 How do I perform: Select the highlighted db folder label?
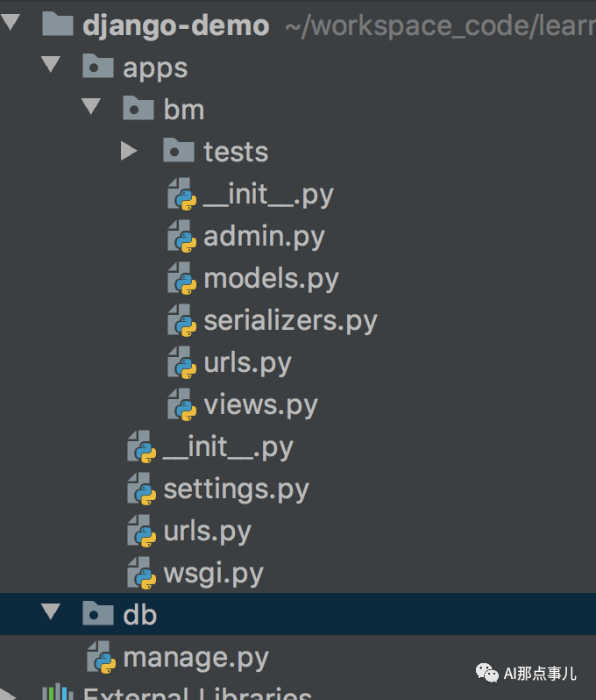[x=139, y=615]
